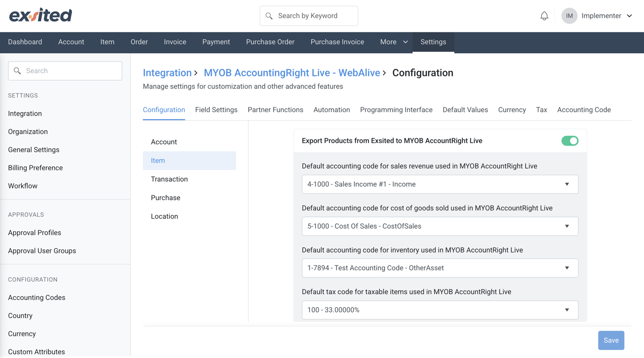Switch to the Accounting Code tab
The width and height of the screenshot is (644, 358).
click(584, 110)
